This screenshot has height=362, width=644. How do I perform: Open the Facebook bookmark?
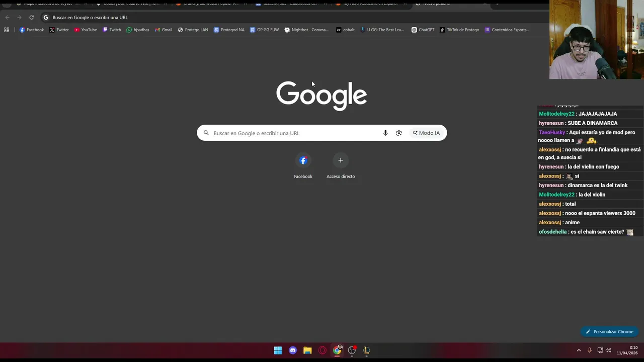(x=31, y=30)
